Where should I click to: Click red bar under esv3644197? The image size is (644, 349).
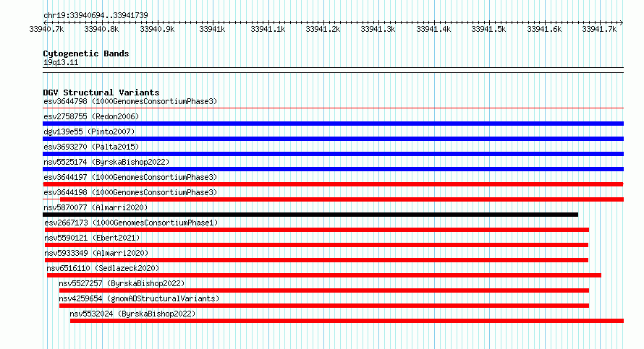pos(333,184)
